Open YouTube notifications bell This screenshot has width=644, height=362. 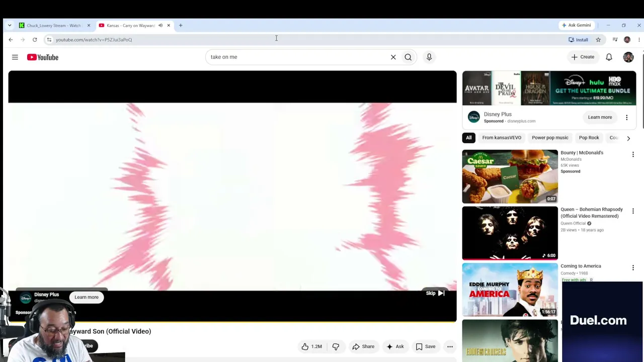pyautogui.click(x=609, y=57)
